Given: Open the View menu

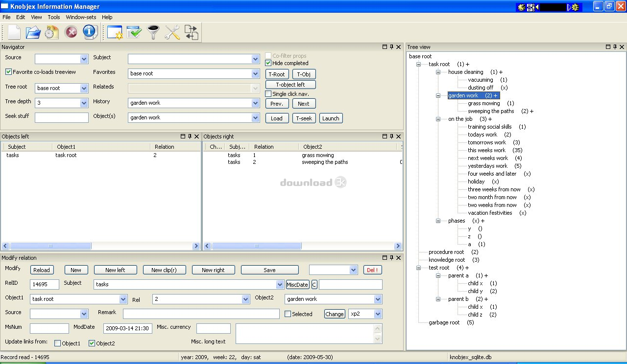Looking at the screenshot, I should point(37,17).
